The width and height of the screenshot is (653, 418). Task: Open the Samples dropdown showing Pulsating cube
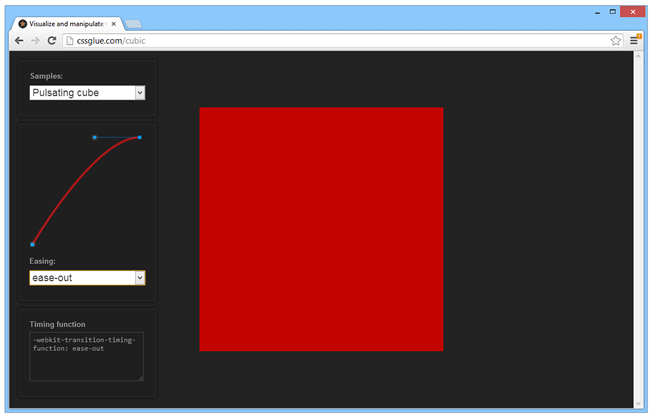pos(87,92)
